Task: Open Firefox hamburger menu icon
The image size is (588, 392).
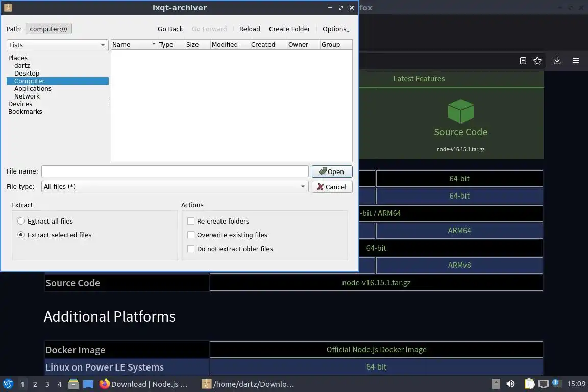Action: coord(576,61)
